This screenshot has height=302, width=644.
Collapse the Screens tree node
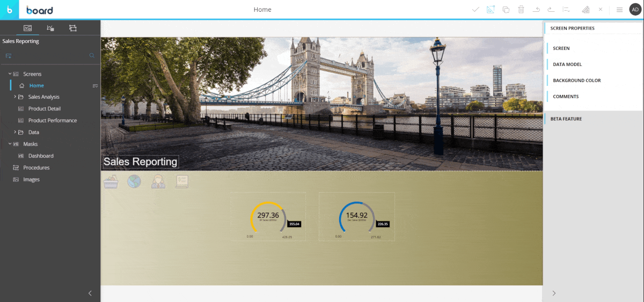pos(10,74)
